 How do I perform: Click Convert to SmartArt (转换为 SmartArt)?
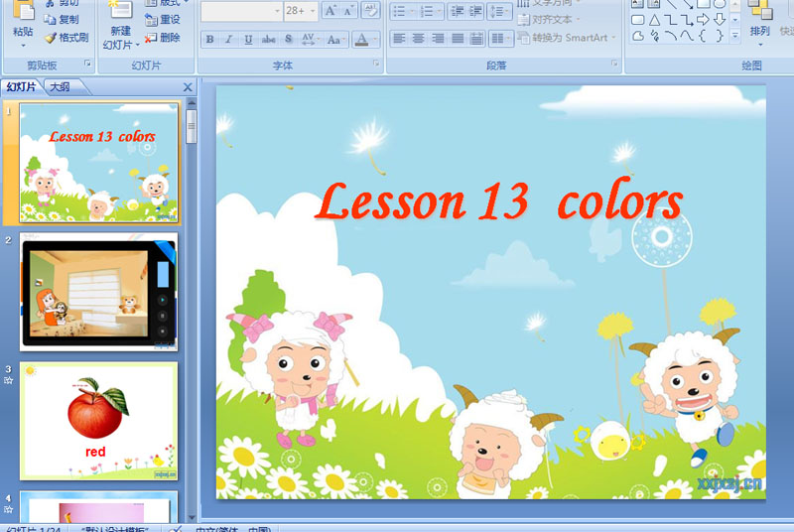tap(566, 38)
